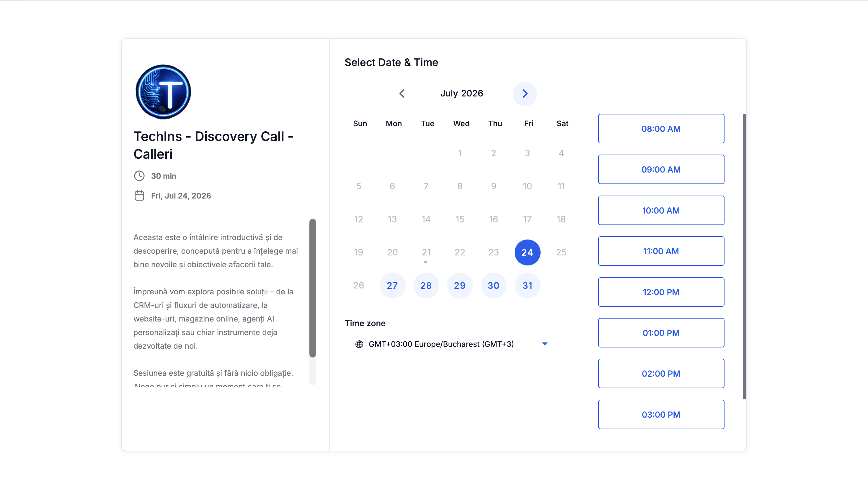
Task: Select July 30 on calendar
Action: [x=493, y=286]
